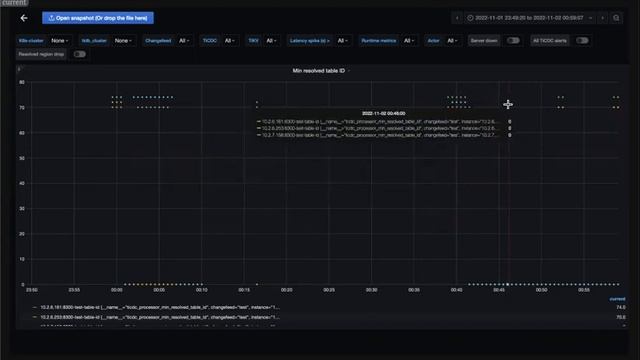The width and height of the screenshot is (640, 360).
Task: Toggle the Server down switch
Action: [513, 40]
